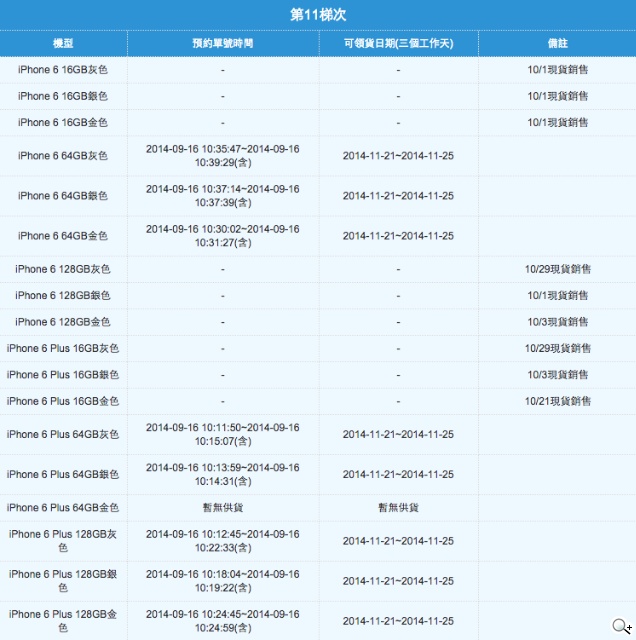Image resolution: width=636 pixels, height=640 pixels.
Task: Click the 10:24:45~10:24:59 reservation time cell
Action: 223,621
